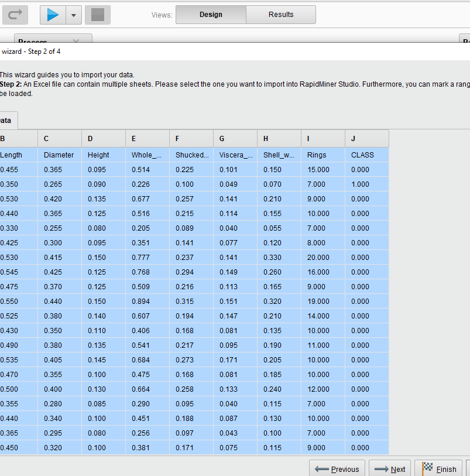The width and height of the screenshot is (470, 476).
Task: Select the Whole weight cell 0.777
Action: (147, 258)
